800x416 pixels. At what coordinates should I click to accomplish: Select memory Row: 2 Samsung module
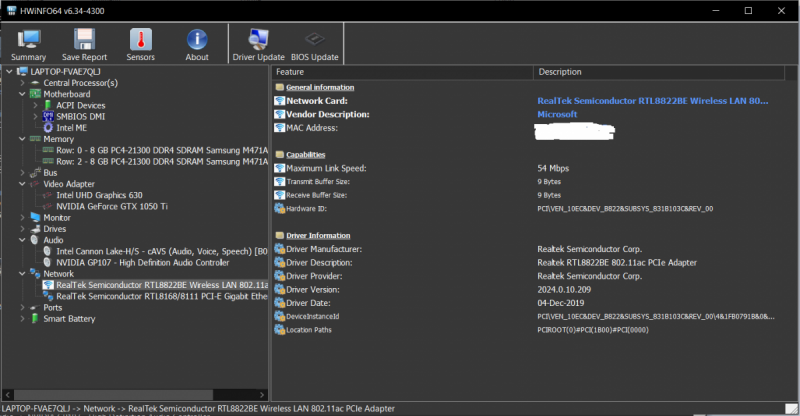[x=162, y=161]
